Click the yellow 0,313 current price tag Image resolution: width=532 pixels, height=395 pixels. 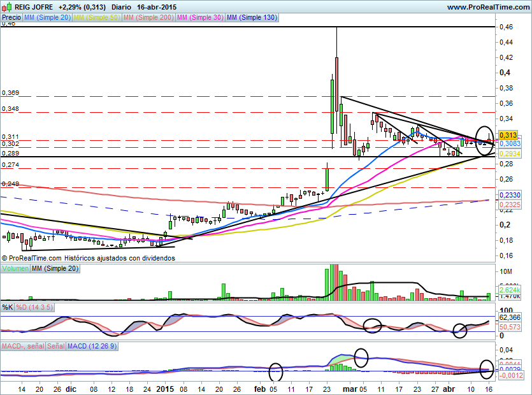point(508,135)
